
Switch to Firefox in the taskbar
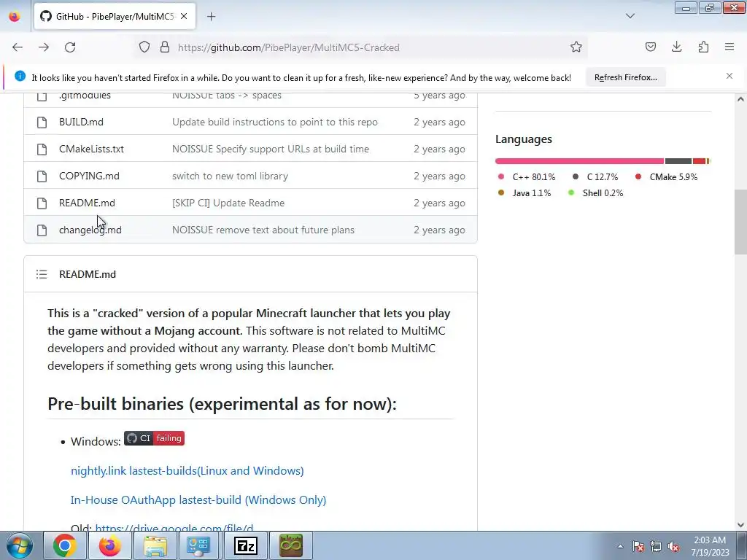pos(109,545)
